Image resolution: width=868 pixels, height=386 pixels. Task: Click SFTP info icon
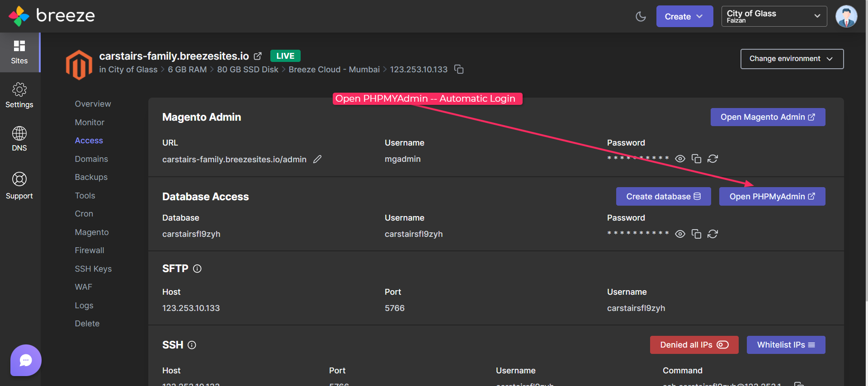pos(197,268)
